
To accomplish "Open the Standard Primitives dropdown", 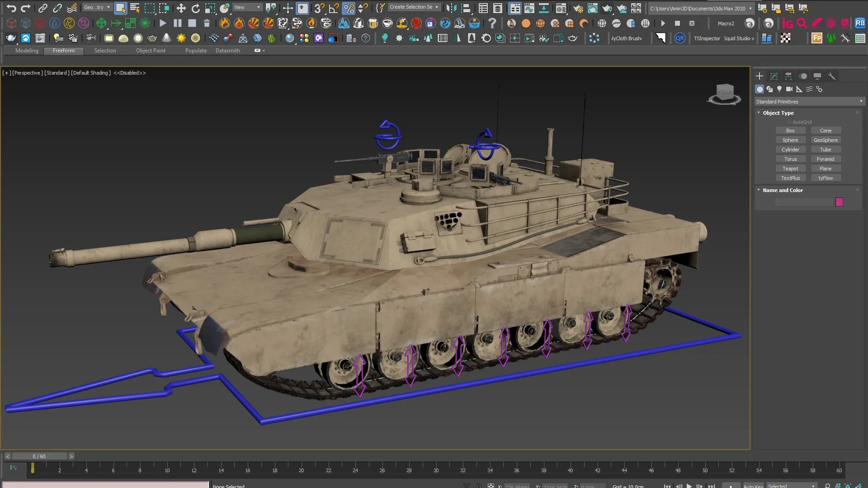I will [809, 102].
